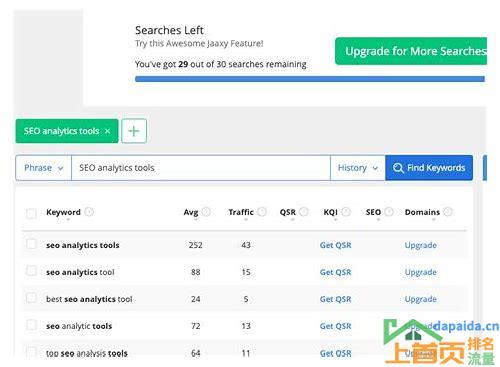This screenshot has height=367, width=500.
Task: Click the keyword search input field
Action: pos(201,168)
